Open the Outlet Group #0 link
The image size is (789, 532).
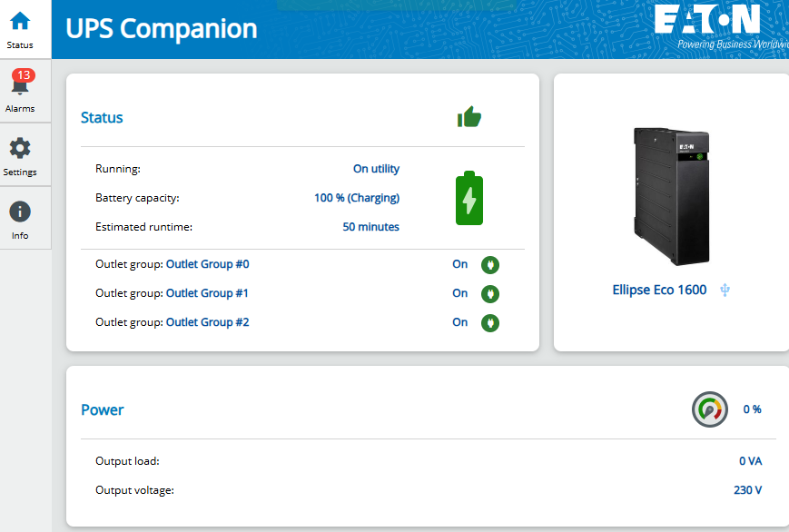click(x=207, y=264)
